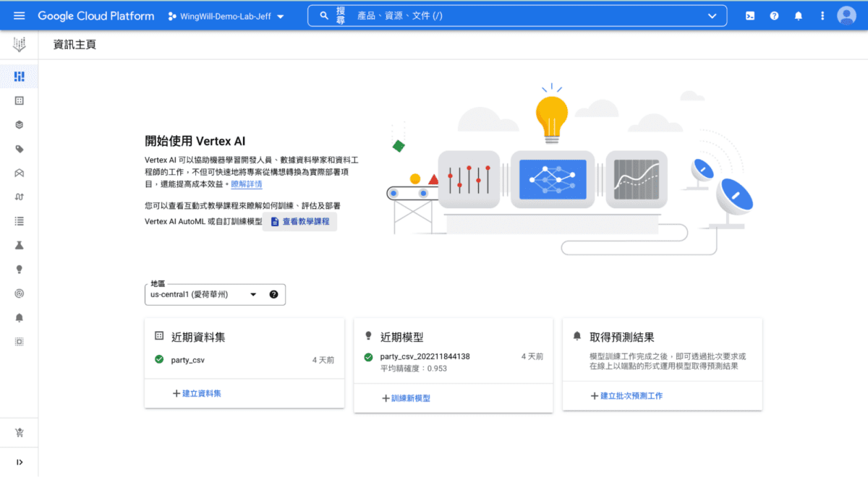Open the three-dot more options menu

pos(822,16)
